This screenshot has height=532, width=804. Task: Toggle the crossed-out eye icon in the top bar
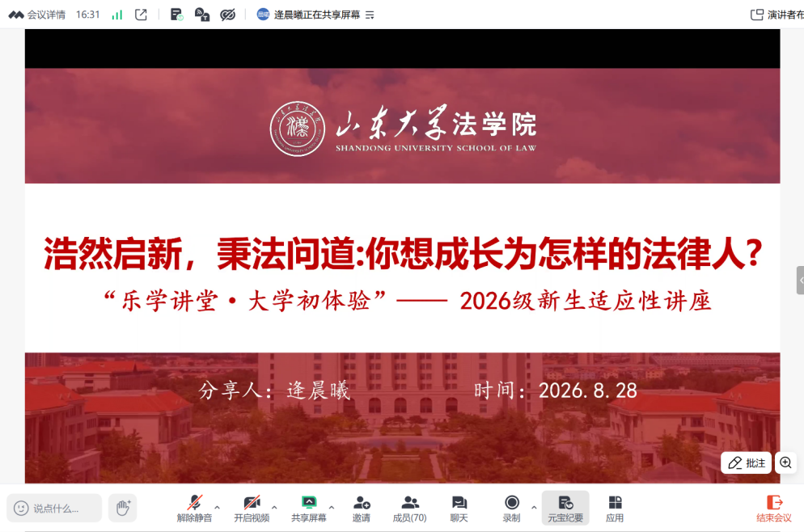(x=227, y=15)
